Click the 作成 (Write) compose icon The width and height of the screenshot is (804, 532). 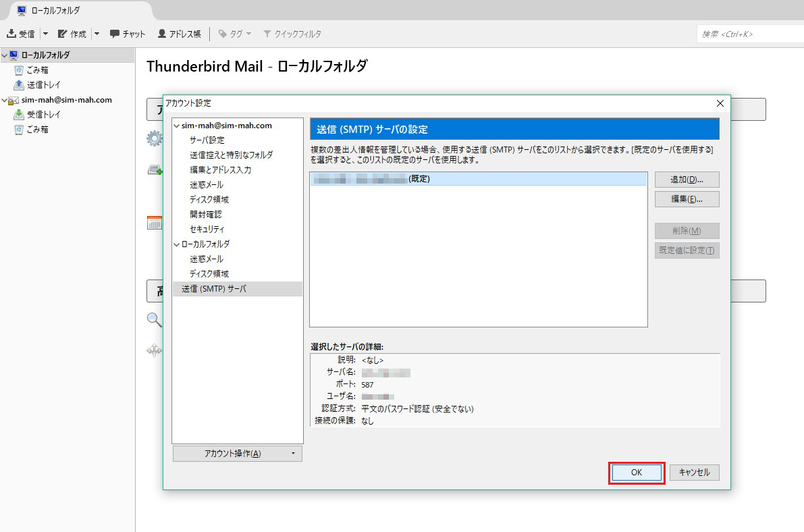[x=63, y=34]
